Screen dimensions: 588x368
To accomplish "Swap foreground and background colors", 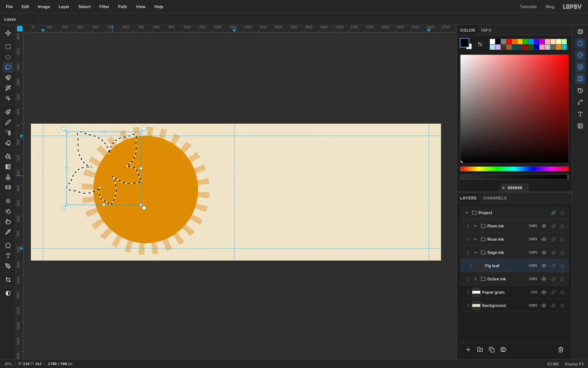I will coord(480,44).
